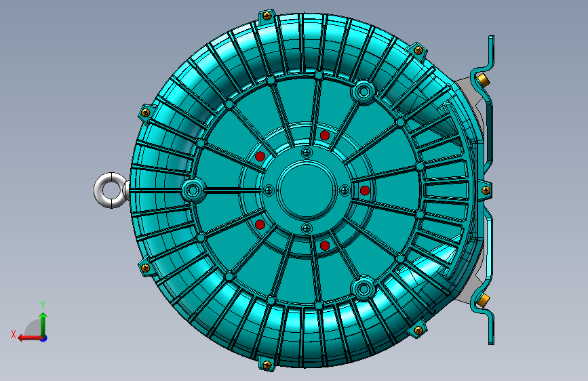Click the blue Z axis ball of the triad

(44, 338)
